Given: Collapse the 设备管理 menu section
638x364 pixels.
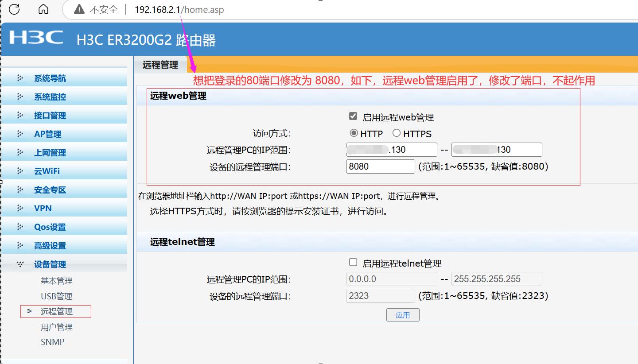Looking at the screenshot, I should tap(64, 264).
